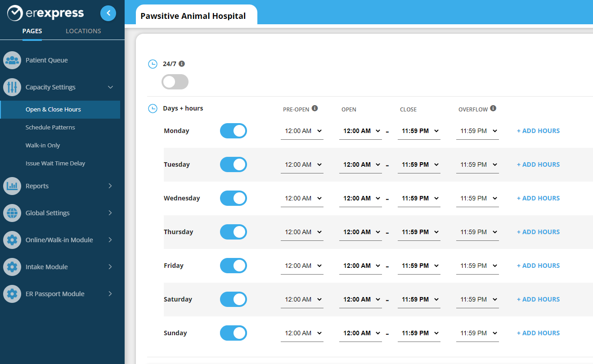This screenshot has width=593, height=364.
Task: Click the Capacity Settings sliders icon
Action: tap(12, 87)
